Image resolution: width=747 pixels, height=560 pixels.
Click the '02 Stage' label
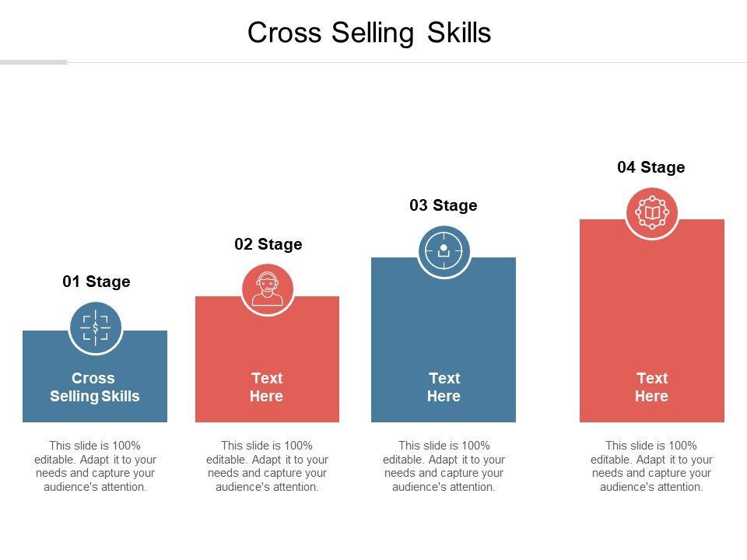[268, 244]
